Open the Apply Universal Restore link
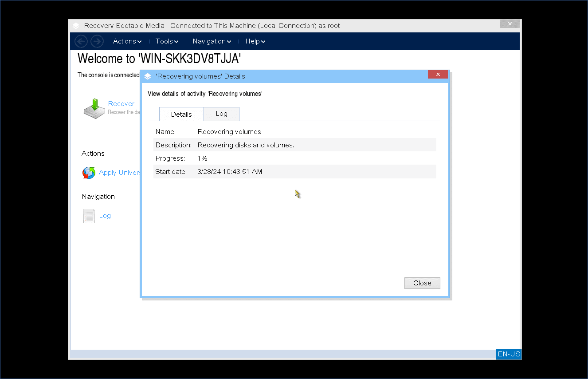This screenshot has height=379, width=588. coord(119,173)
